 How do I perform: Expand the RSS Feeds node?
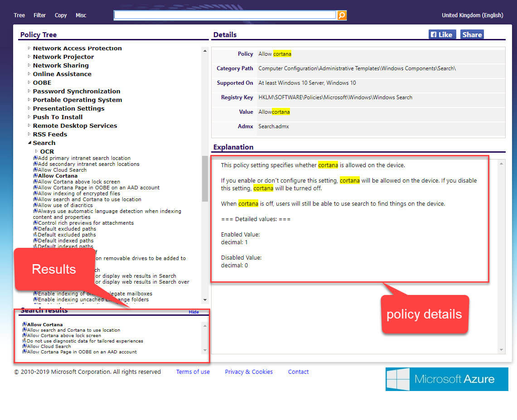[x=29, y=134]
